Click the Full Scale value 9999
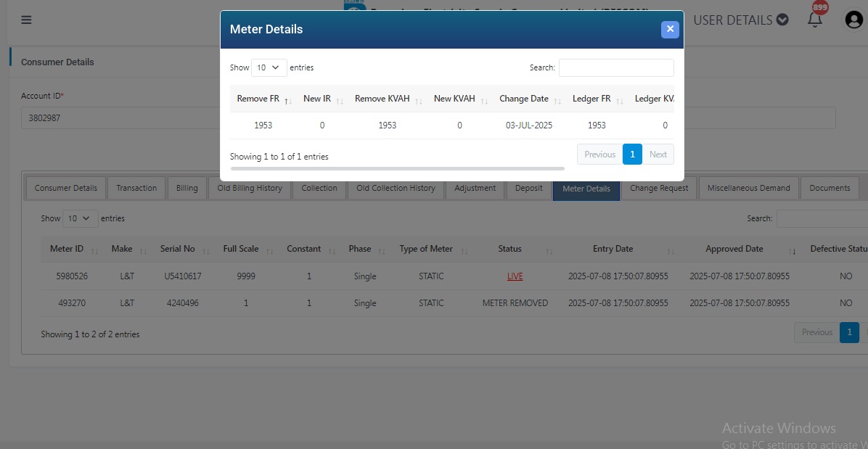Screen dimensions: 868x449 tap(246, 276)
